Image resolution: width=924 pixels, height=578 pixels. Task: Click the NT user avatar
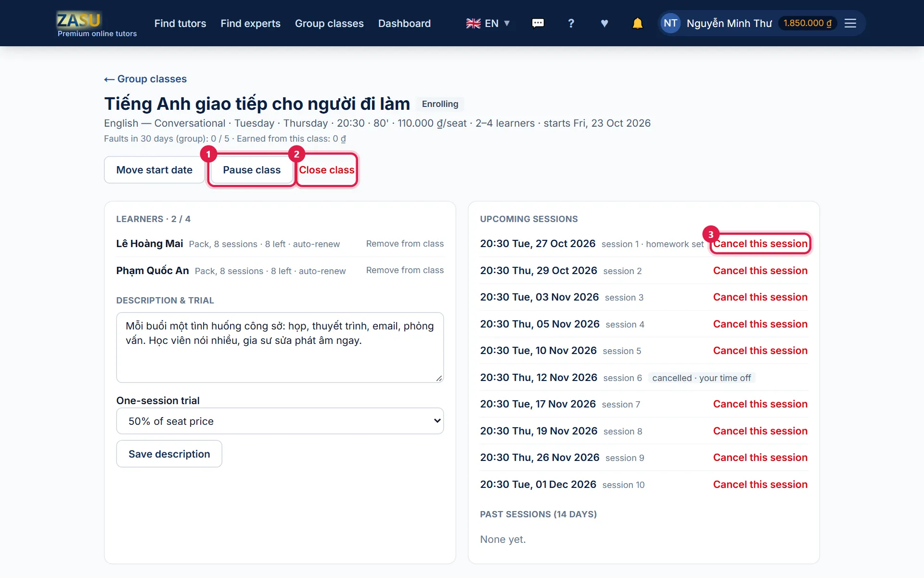tap(670, 23)
